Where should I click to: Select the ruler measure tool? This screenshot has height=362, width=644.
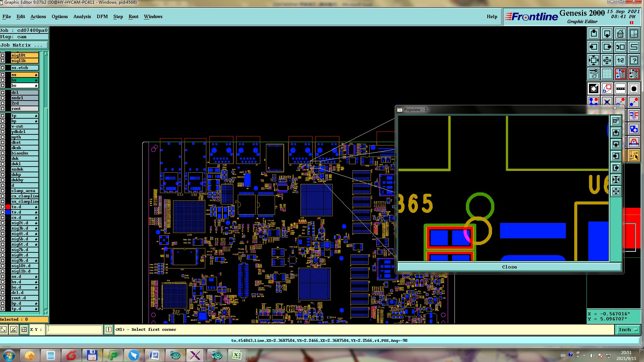(x=620, y=89)
